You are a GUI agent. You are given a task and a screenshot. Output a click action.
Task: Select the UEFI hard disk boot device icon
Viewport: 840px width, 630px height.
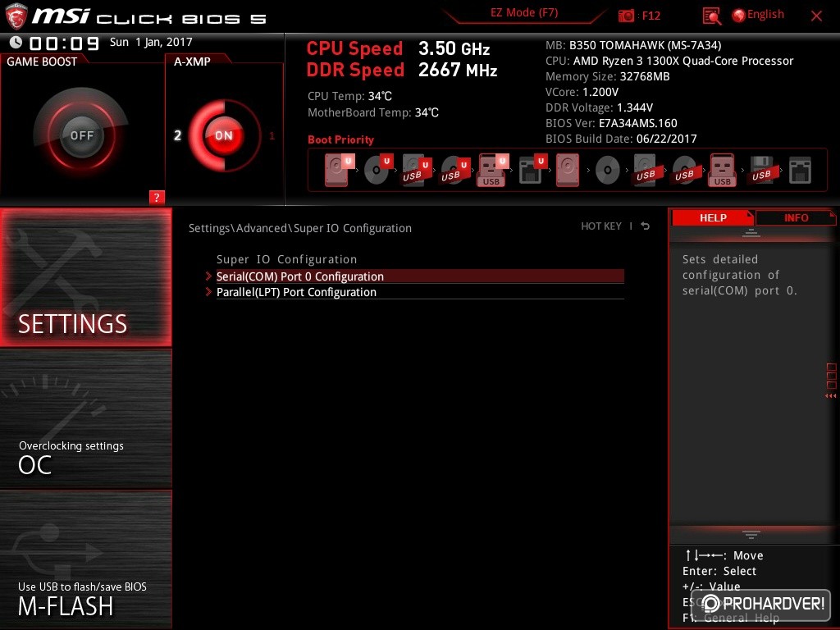tap(339, 170)
